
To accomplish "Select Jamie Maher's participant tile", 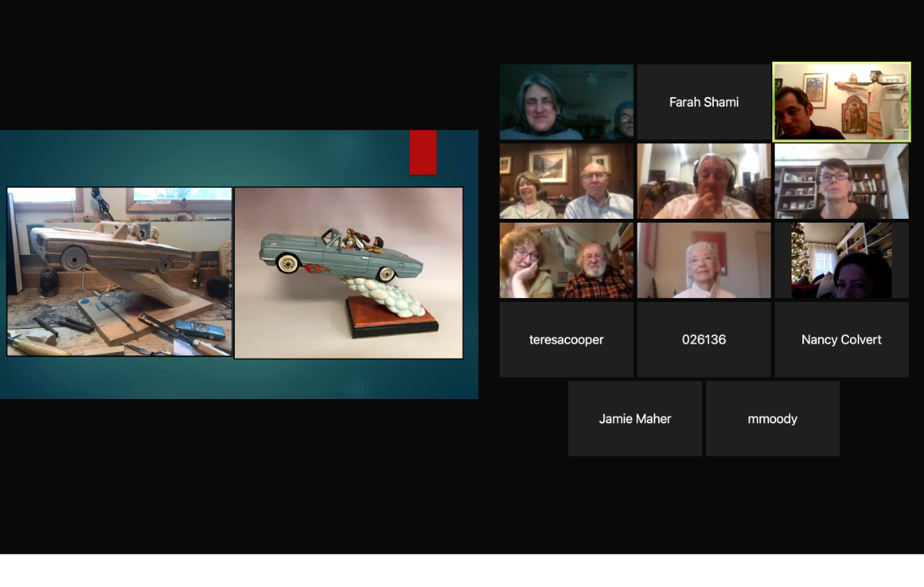I will pyautogui.click(x=634, y=418).
